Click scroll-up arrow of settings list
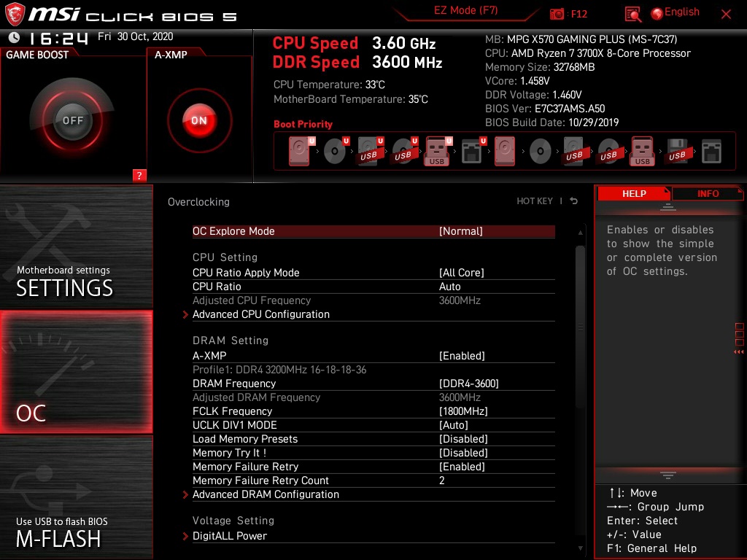The height and width of the screenshot is (560, 747). 580,233
